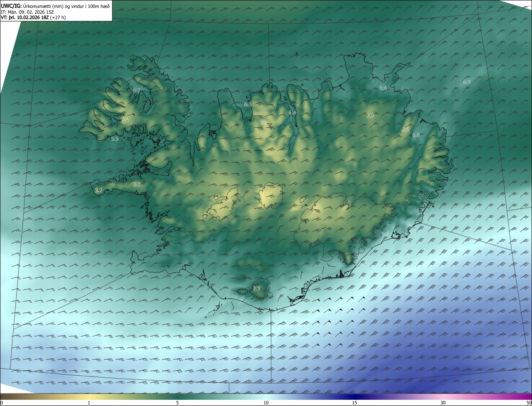
Task: Click the 6.7 value in the Westfjords
Action: 136,90
